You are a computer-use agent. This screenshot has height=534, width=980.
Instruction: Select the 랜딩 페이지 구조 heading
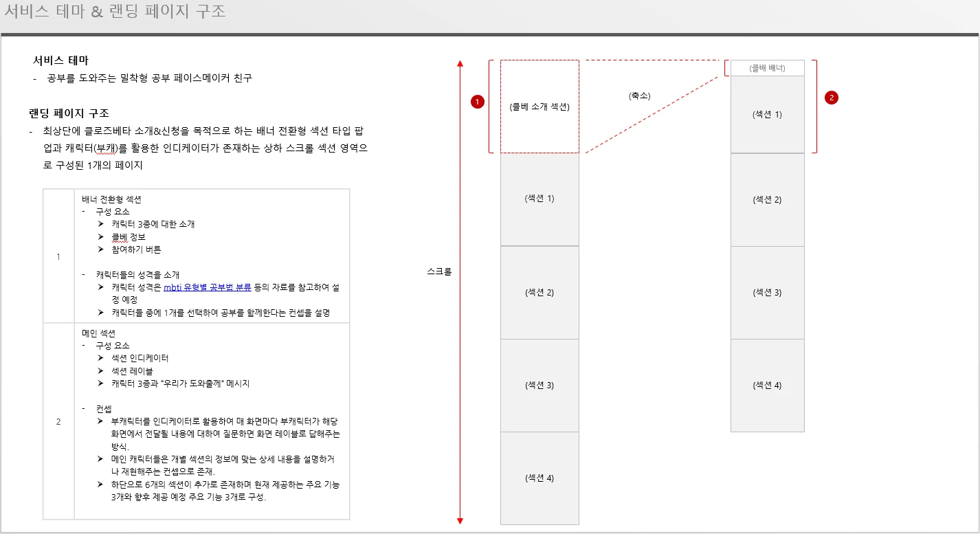point(69,113)
